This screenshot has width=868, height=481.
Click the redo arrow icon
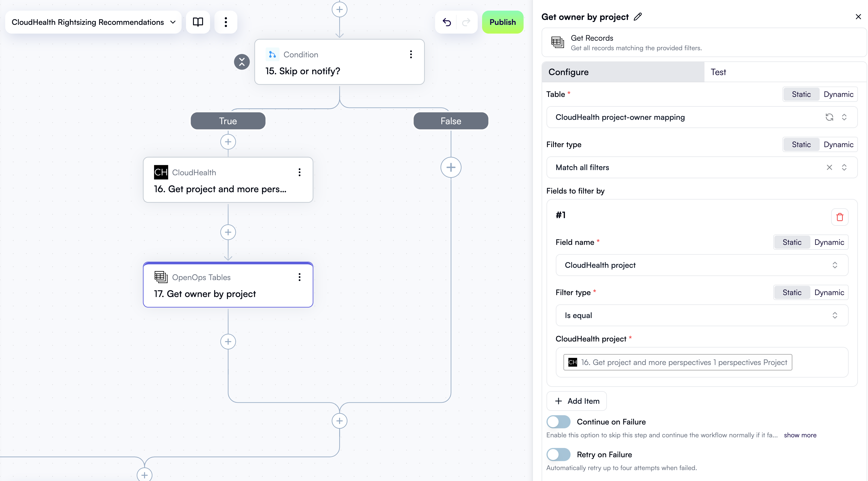tap(466, 22)
